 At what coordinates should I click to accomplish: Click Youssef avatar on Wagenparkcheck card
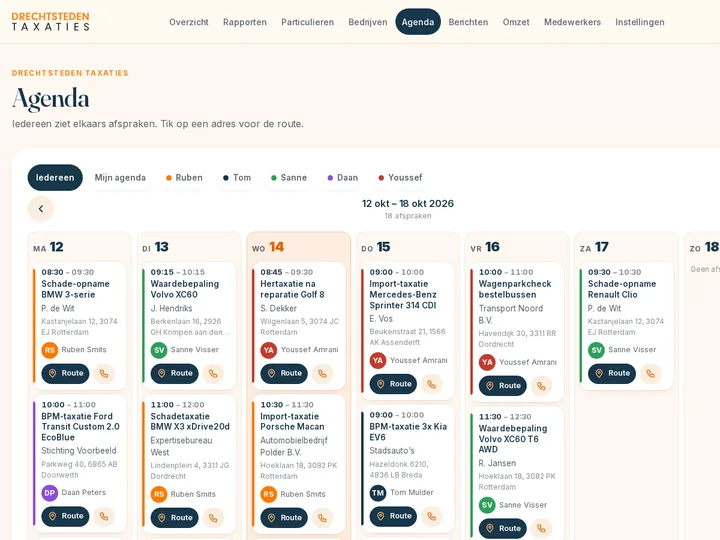coord(487,362)
